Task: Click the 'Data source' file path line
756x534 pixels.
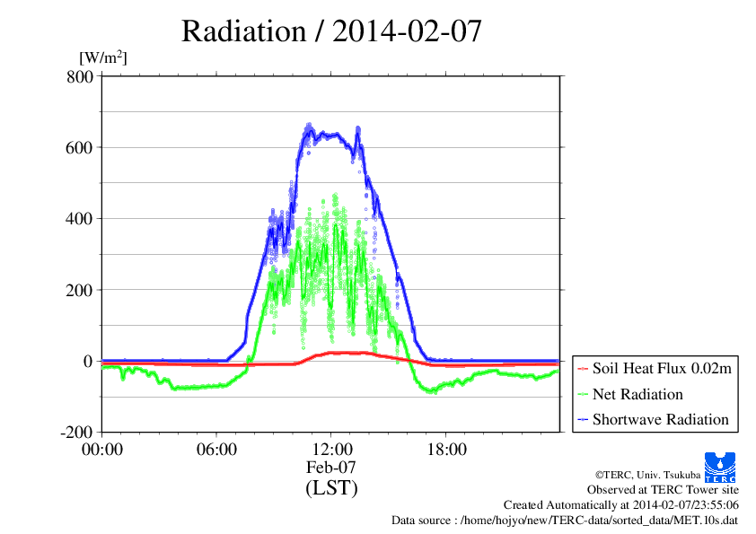Action: pyautogui.click(x=565, y=521)
